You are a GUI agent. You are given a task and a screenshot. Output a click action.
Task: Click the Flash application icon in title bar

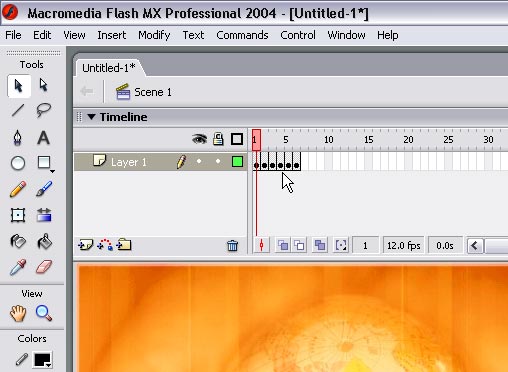click(10, 12)
